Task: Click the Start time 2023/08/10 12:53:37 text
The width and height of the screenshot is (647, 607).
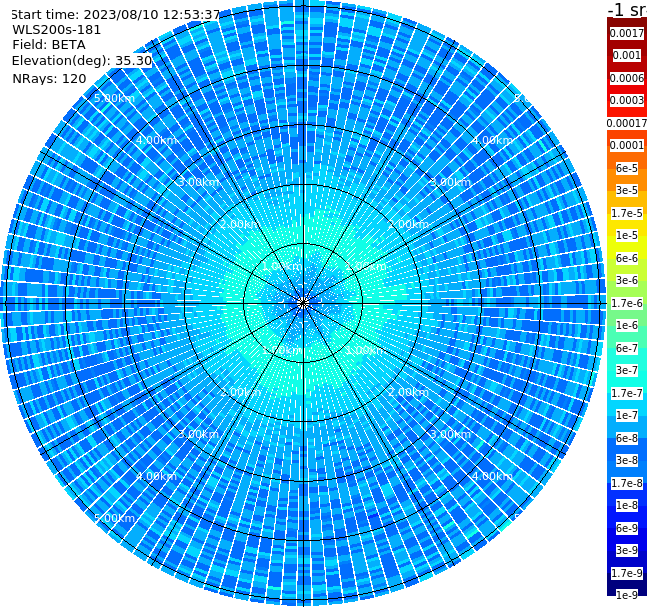Action: [116, 15]
